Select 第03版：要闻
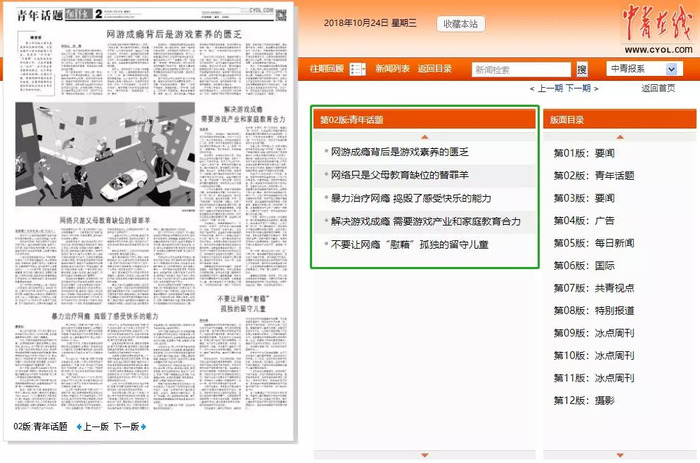This screenshot has height=463, width=700. click(x=584, y=198)
